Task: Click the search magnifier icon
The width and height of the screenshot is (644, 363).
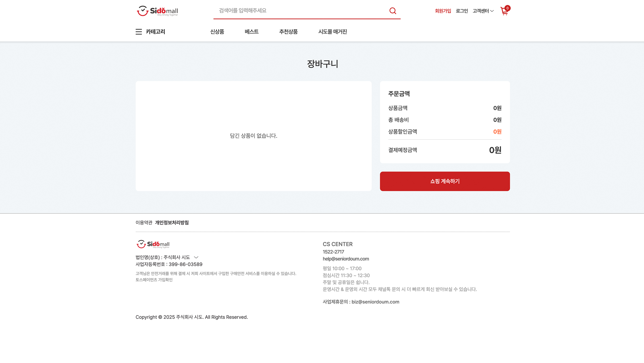Action: tap(393, 11)
